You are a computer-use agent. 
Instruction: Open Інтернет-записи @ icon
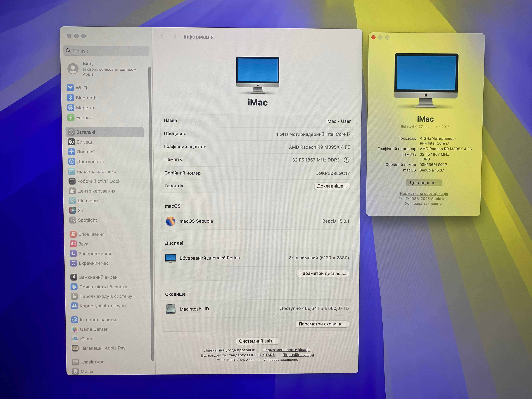[75, 319]
